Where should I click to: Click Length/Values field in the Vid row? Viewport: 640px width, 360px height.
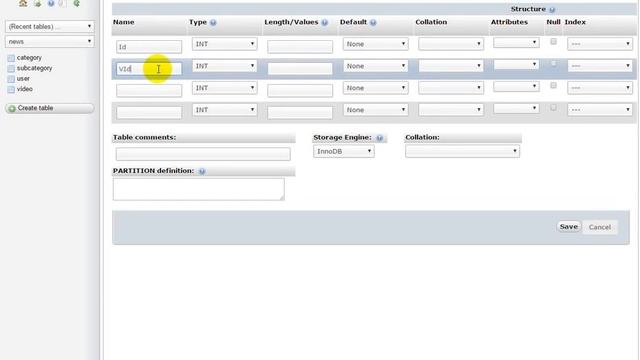coord(300,69)
